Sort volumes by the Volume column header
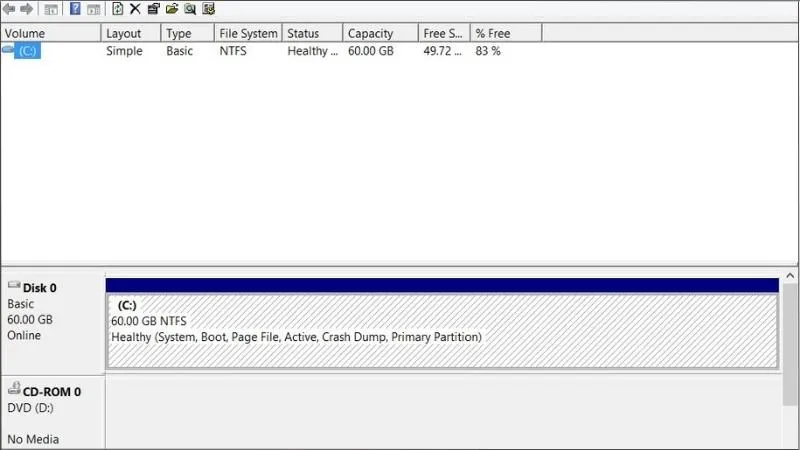800x450 pixels. click(50, 33)
